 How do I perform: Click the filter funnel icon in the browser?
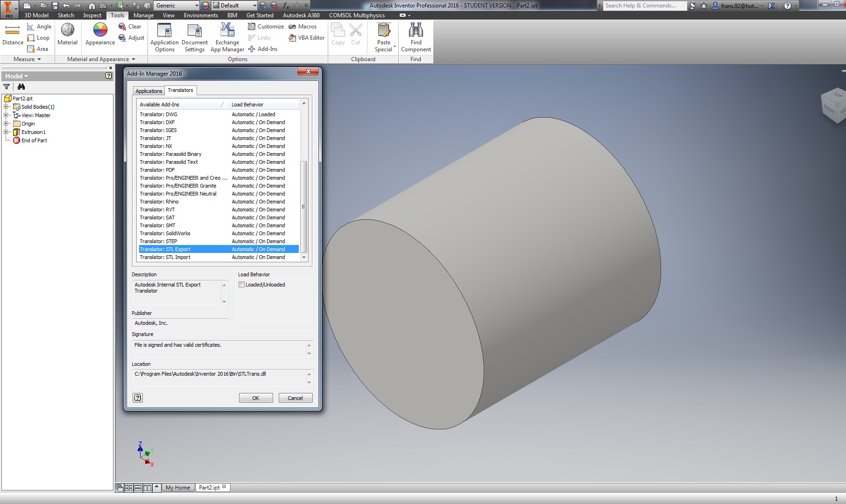7,87
